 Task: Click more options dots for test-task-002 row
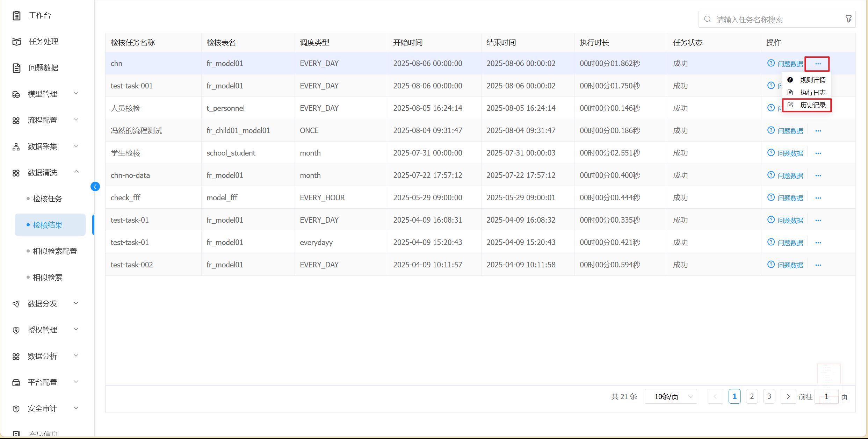pos(818,265)
